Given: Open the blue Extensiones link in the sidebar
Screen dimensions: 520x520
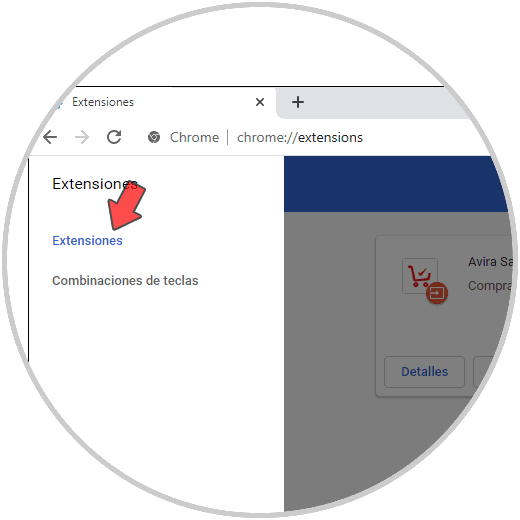Looking at the screenshot, I should click(x=87, y=241).
